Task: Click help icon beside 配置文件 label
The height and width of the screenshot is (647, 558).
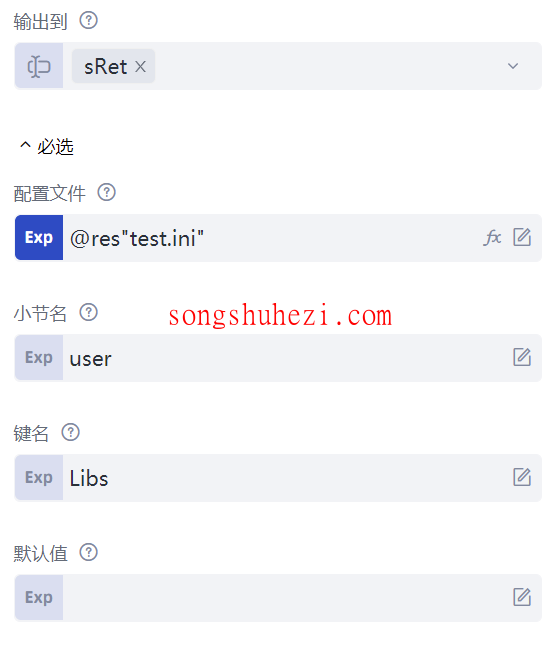Action: tap(106, 192)
